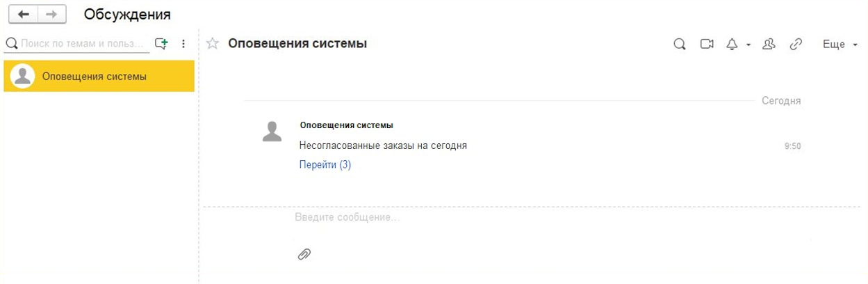Click the back navigation arrow
This screenshot has height=284, width=868.
(23, 15)
